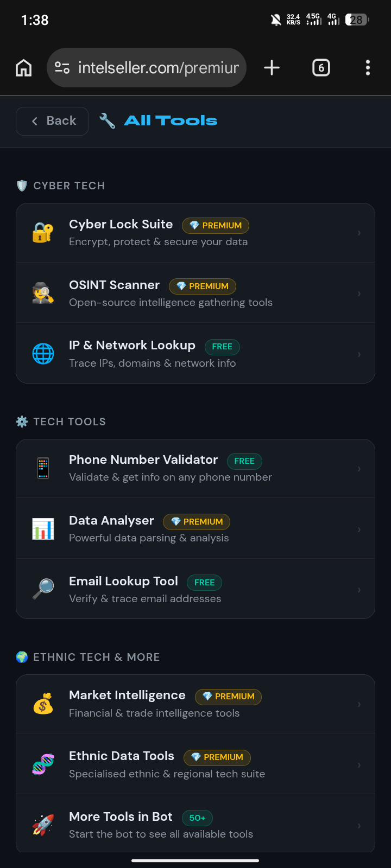
Task: Tap the PREMIUM badge on OSINT Scanner
Action: 203,286
